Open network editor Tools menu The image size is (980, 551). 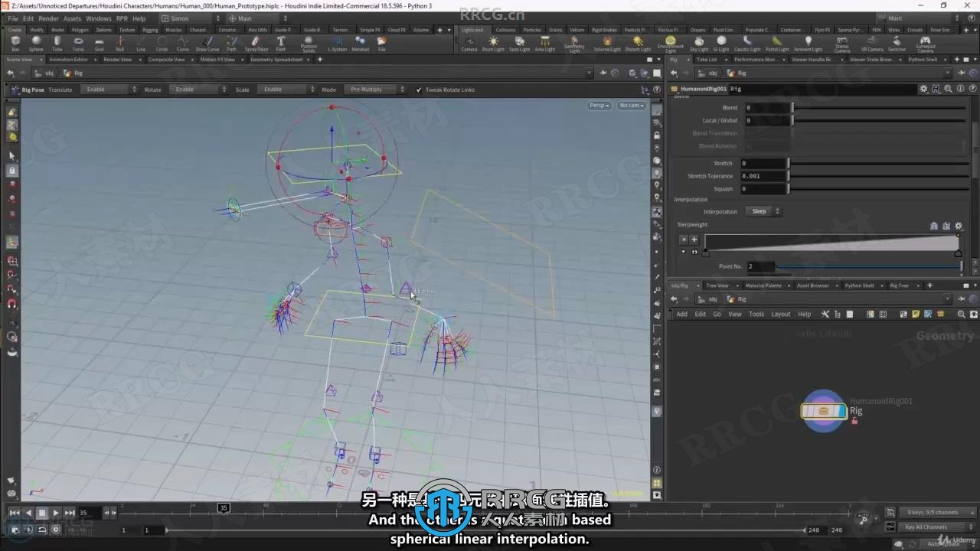coord(756,314)
